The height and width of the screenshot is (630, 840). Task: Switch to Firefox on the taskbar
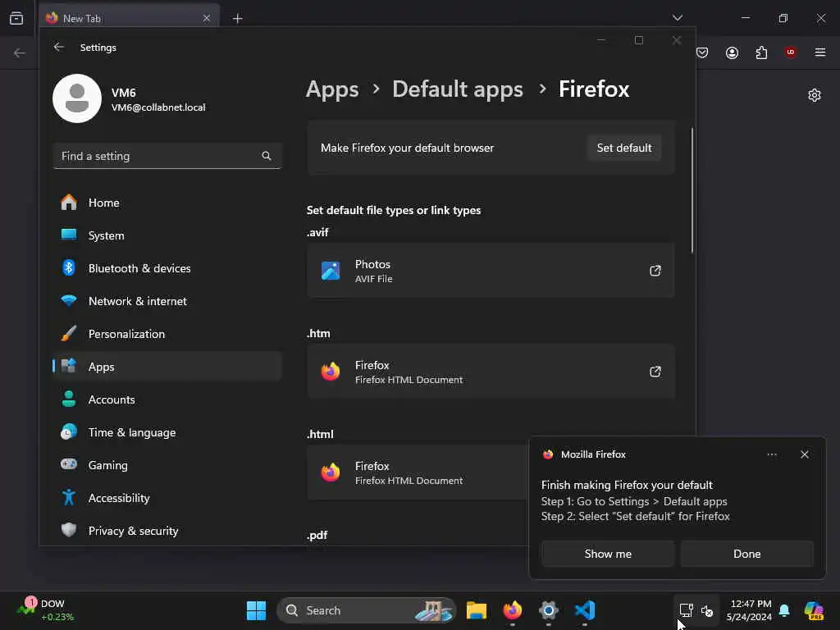512,610
